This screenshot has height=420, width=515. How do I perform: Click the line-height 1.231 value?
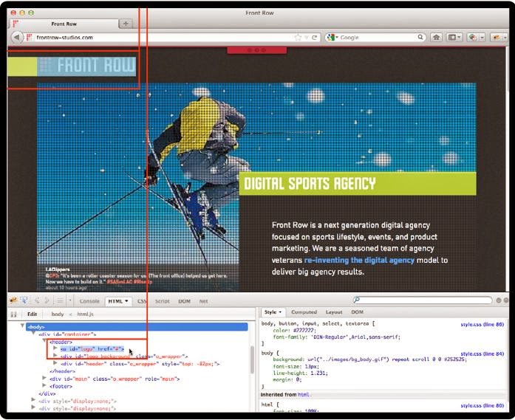click(x=317, y=373)
